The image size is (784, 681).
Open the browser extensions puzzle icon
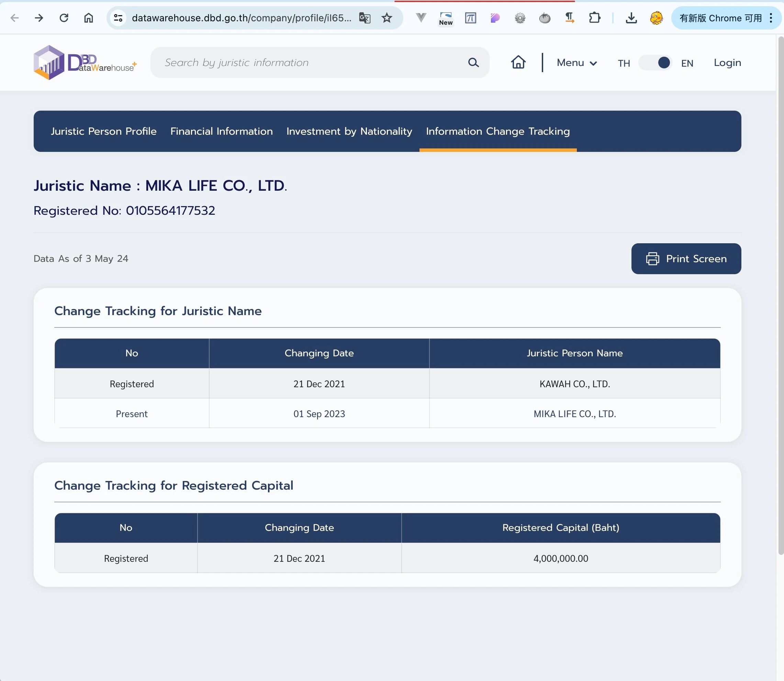pyautogui.click(x=594, y=18)
